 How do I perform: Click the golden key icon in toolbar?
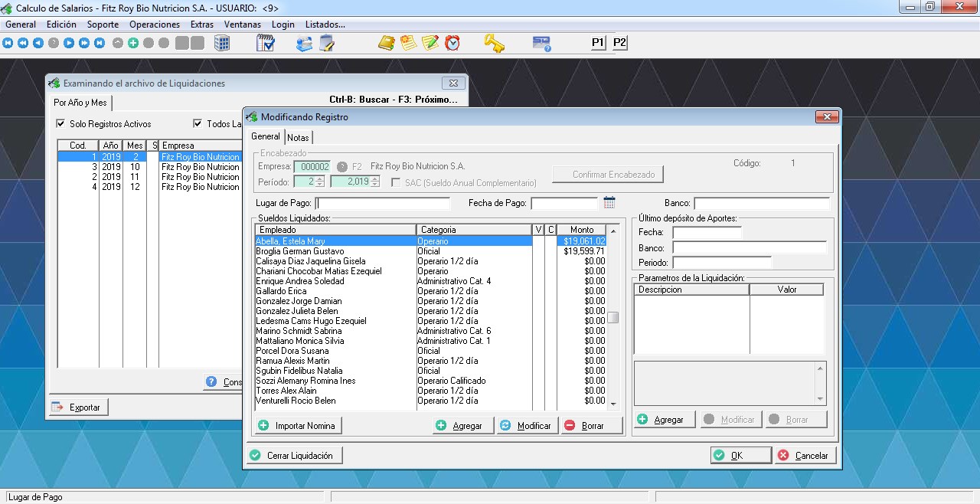494,43
